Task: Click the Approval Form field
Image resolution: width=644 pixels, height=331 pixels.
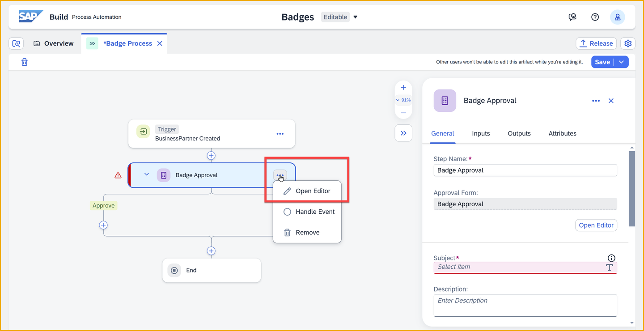Action: (x=525, y=204)
